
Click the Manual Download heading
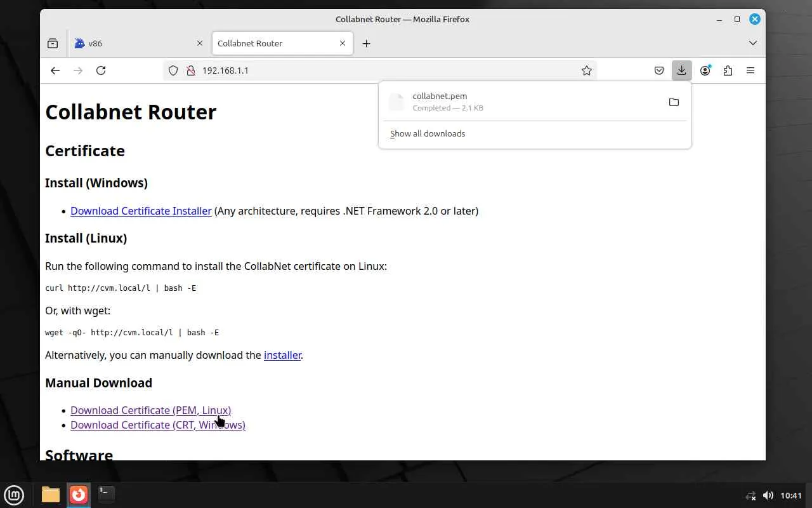[99, 383]
